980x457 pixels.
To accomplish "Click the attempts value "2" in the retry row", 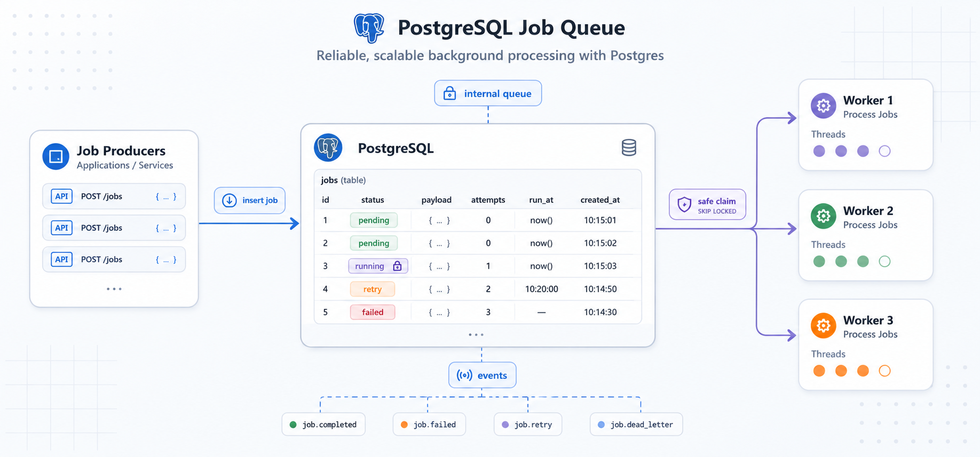I will [488, 289].
